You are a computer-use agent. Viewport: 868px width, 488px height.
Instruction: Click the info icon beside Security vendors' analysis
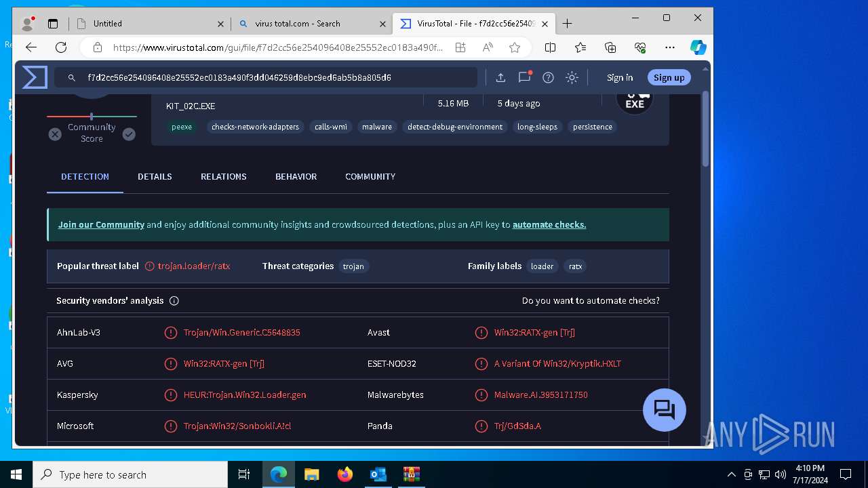click(x=174, y=300)
